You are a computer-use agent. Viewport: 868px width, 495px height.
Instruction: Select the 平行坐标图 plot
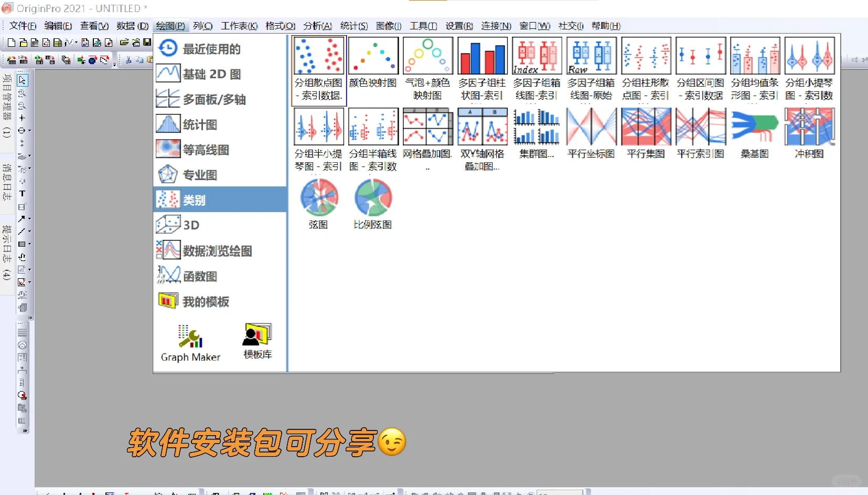pyautogui.click(x=591, y=134)
